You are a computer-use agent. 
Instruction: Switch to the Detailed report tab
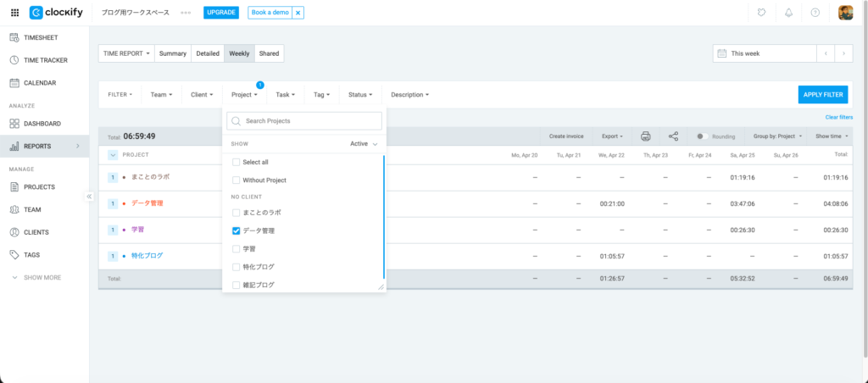(x=208, y=53)
